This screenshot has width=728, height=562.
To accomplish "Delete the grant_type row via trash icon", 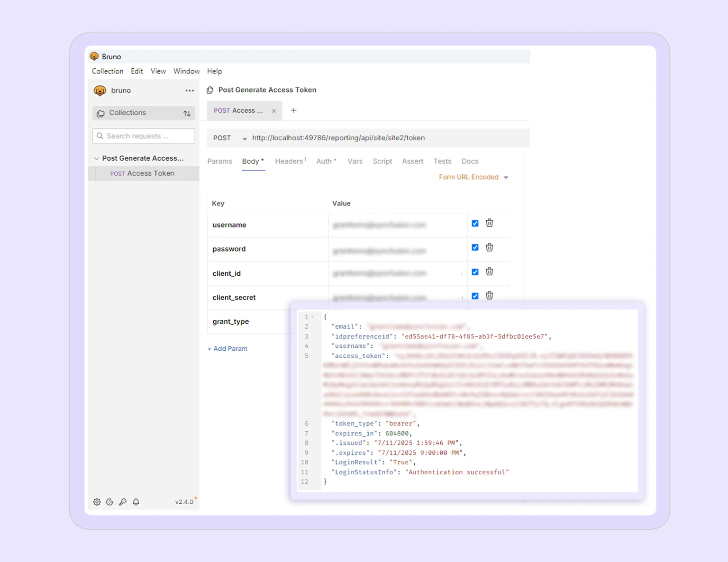I will [489, 320].
